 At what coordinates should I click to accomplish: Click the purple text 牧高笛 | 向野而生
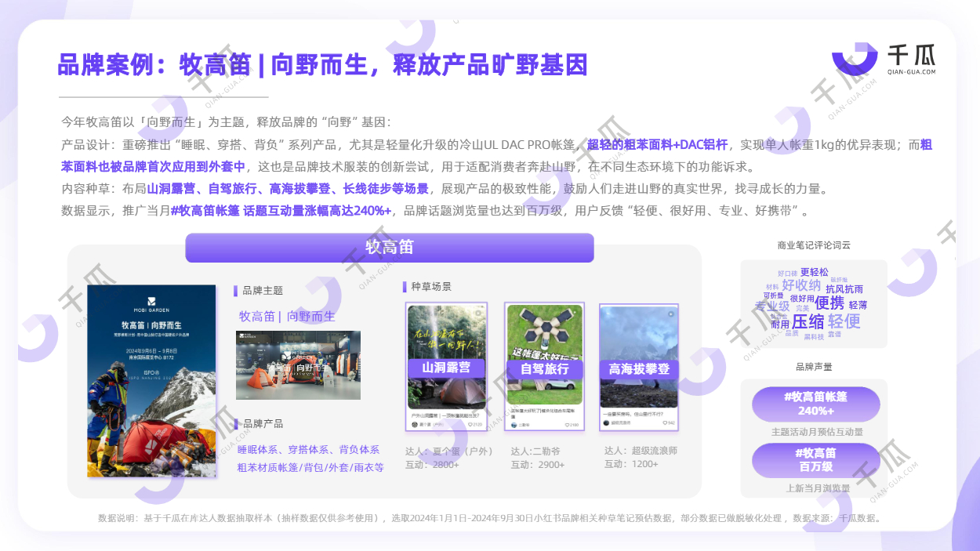(287, 317)
